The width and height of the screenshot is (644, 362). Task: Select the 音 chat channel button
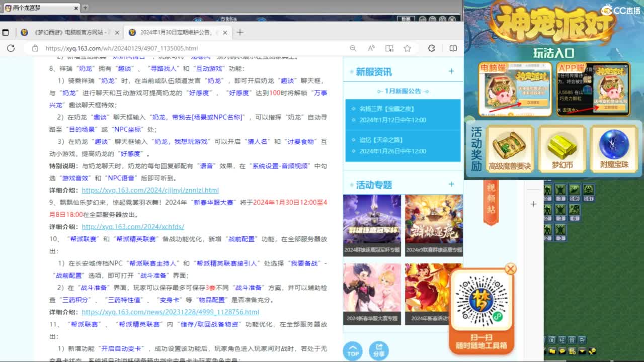pos(572,340)
